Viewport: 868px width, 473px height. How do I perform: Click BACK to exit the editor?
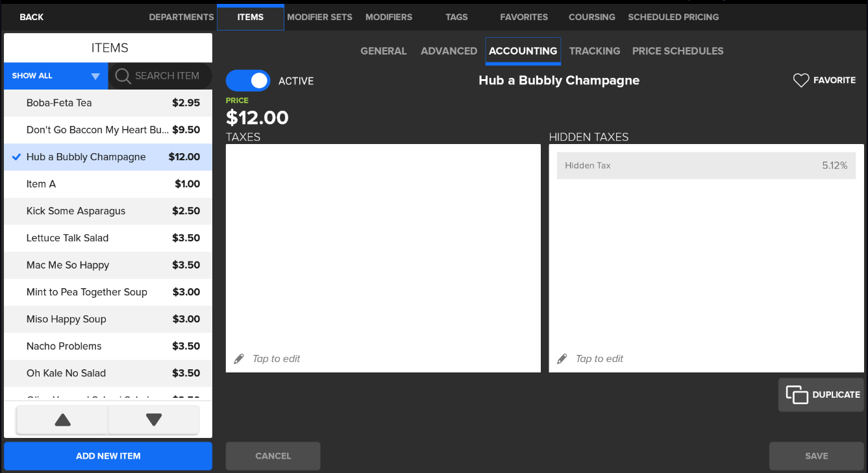[31, 17]
